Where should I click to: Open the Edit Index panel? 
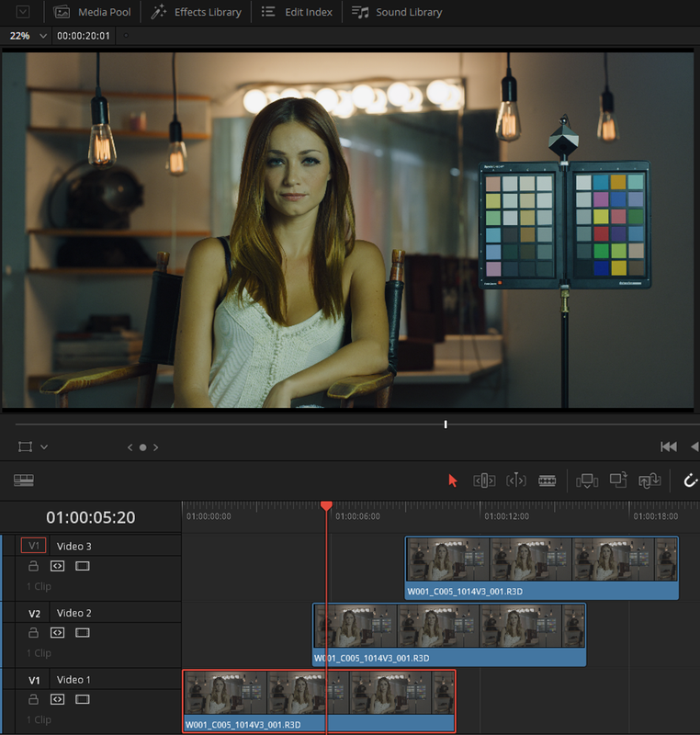click(x=297, y=12)
